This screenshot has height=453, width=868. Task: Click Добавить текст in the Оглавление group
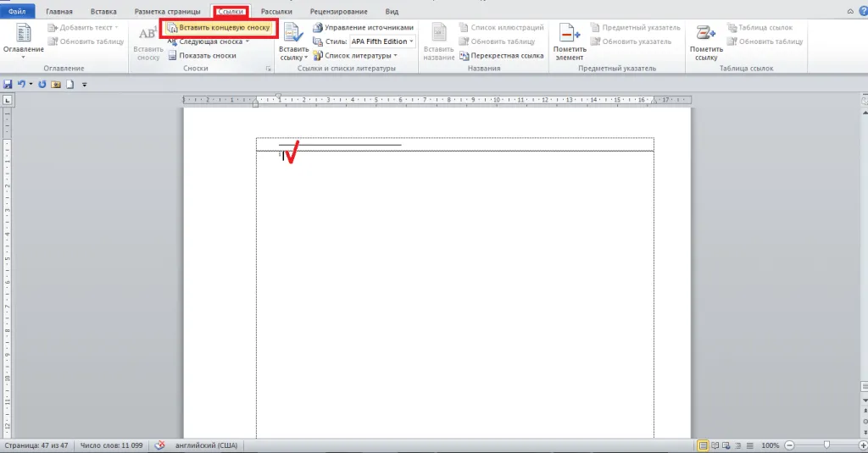(83, 28)
